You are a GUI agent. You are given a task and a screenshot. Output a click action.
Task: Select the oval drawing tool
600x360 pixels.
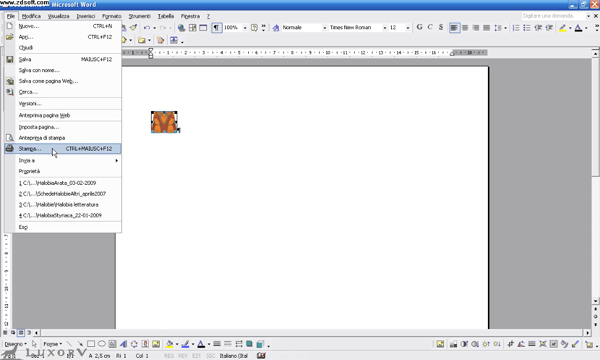(102, 344)
